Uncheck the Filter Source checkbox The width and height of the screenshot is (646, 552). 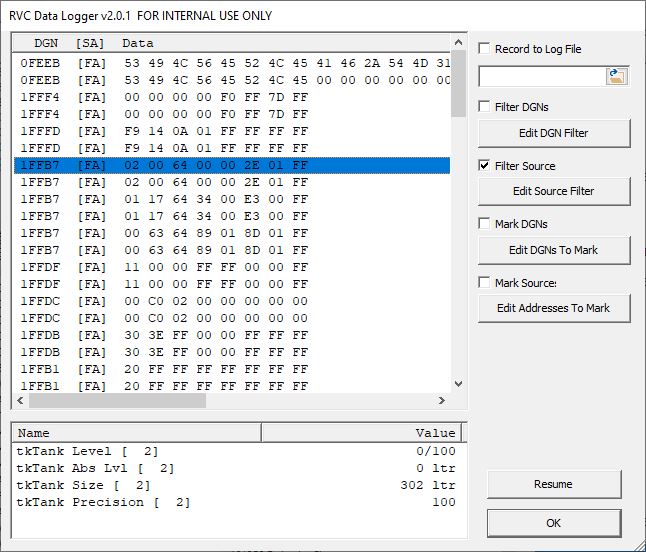click(484, 166)
